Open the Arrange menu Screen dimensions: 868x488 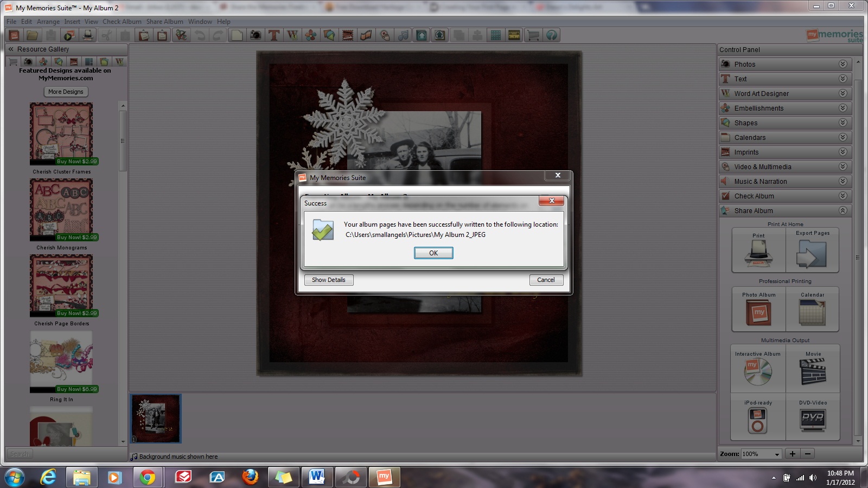(x=48, y=22)
